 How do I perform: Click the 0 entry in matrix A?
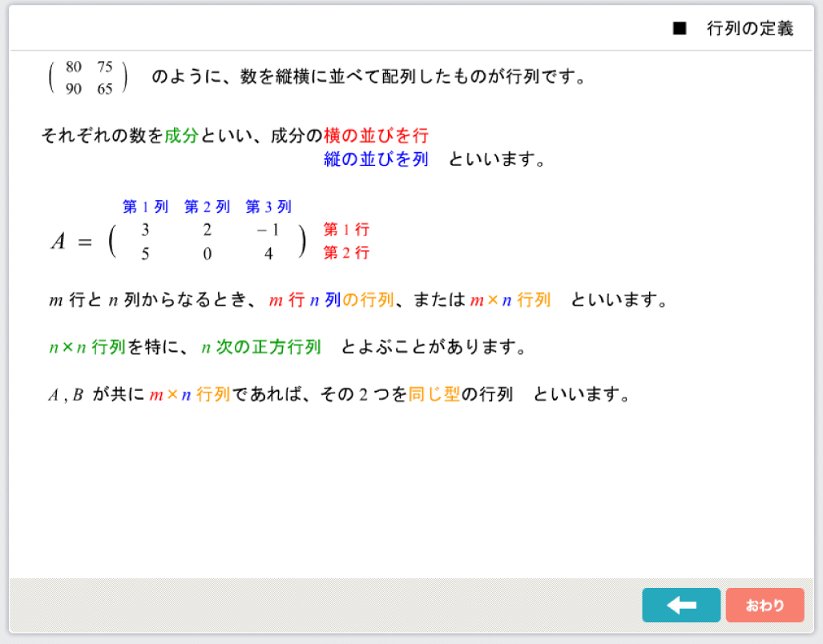[x=207, y=254]
